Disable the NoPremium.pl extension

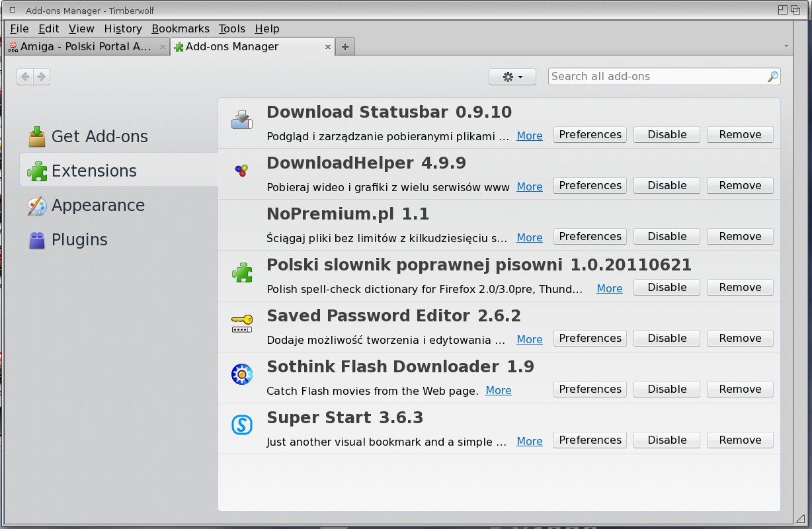point(667,237)
